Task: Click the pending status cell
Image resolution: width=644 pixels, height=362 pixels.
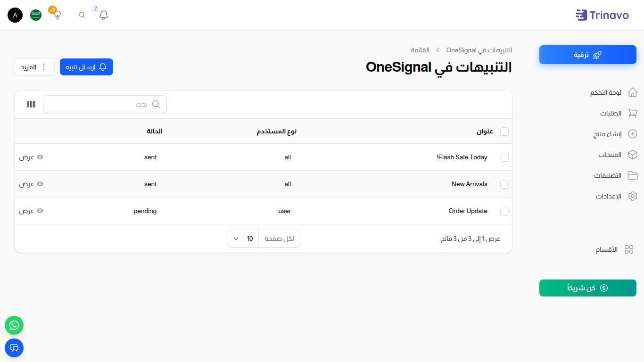Action: pyautogui.click(x=145, y=211)
